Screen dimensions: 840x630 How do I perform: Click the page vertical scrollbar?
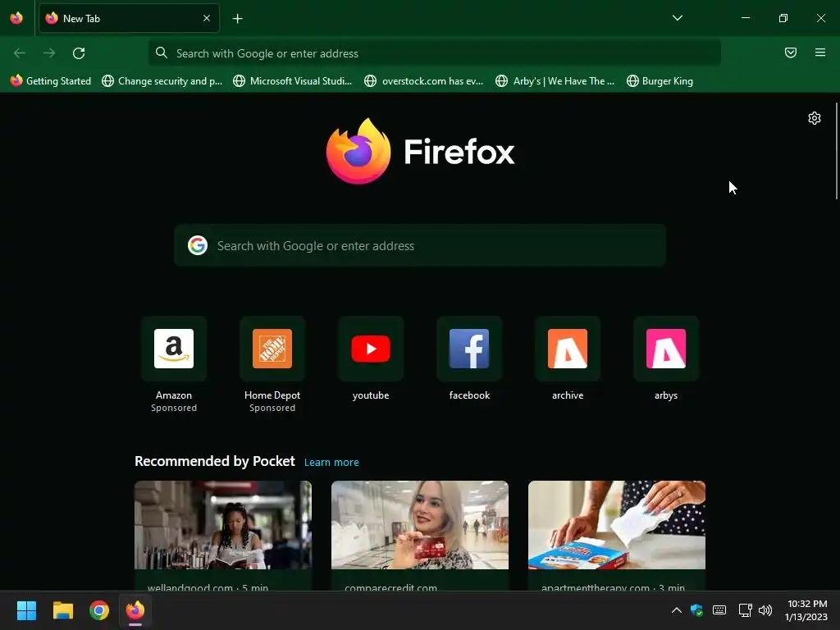836,151
